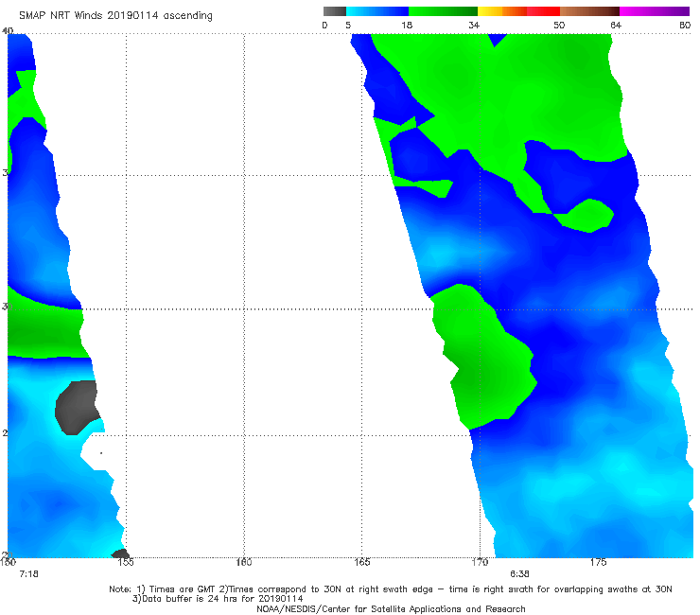This screenshot has height=615, width=700.
Task: Click the small gray patch above the 155 label
Action: coord(120,553)
